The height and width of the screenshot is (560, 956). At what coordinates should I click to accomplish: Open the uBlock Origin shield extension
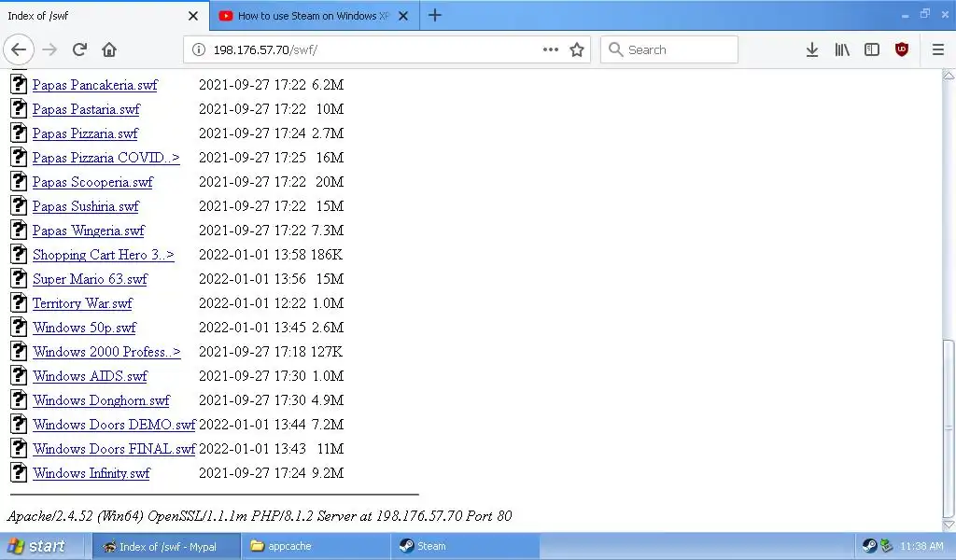[902, 49]
